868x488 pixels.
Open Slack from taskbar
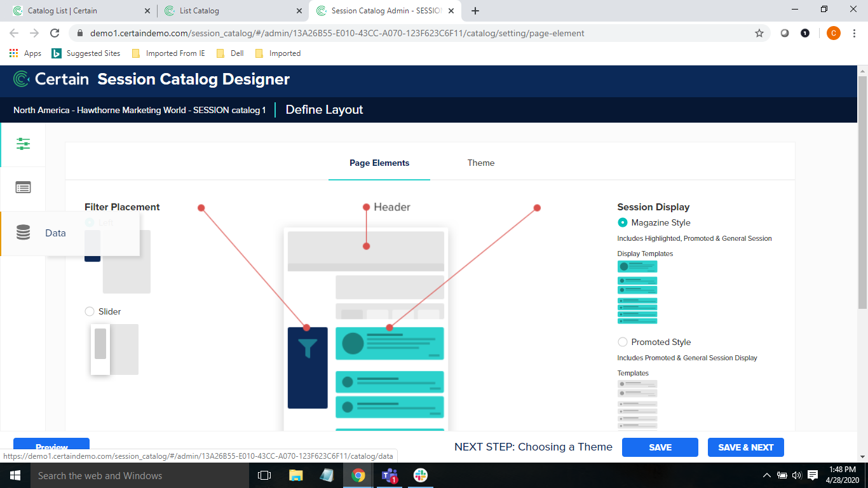pyautogui.click(x=421, y=475)
